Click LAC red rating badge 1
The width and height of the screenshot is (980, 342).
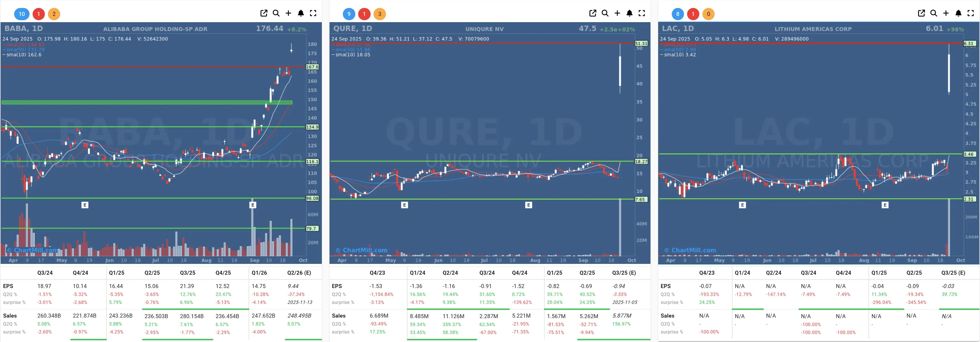[x=693, y=14]
